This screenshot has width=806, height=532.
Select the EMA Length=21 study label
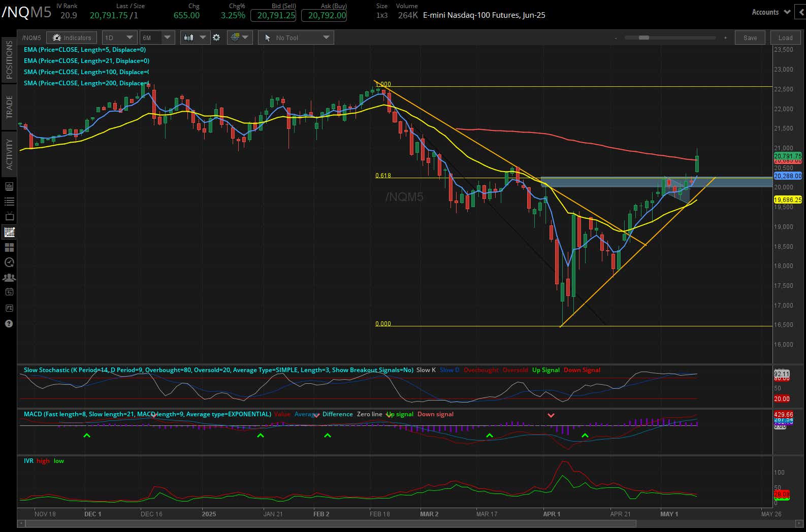pos(86,61)
